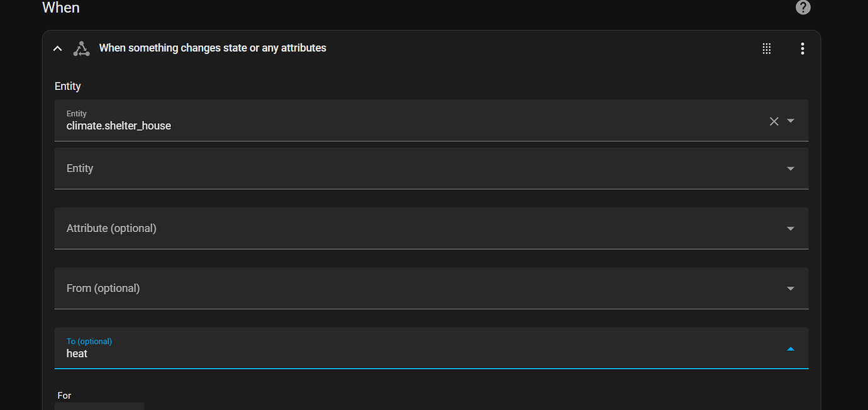Open the trigger three-dot overflow menu
This screenshot has width=868, height=410.
[x=802, y=48]
